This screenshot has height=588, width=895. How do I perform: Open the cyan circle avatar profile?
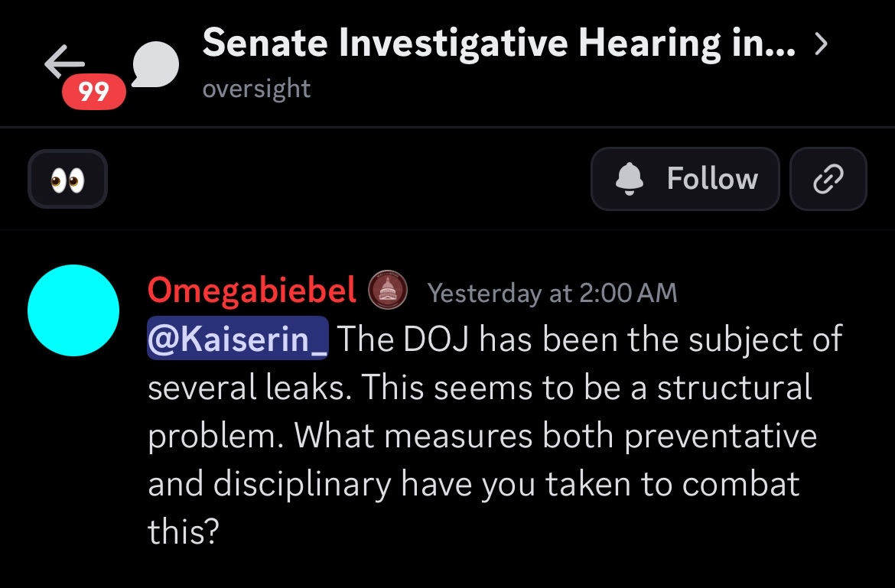pyautogui.click(x=73, y=310)
